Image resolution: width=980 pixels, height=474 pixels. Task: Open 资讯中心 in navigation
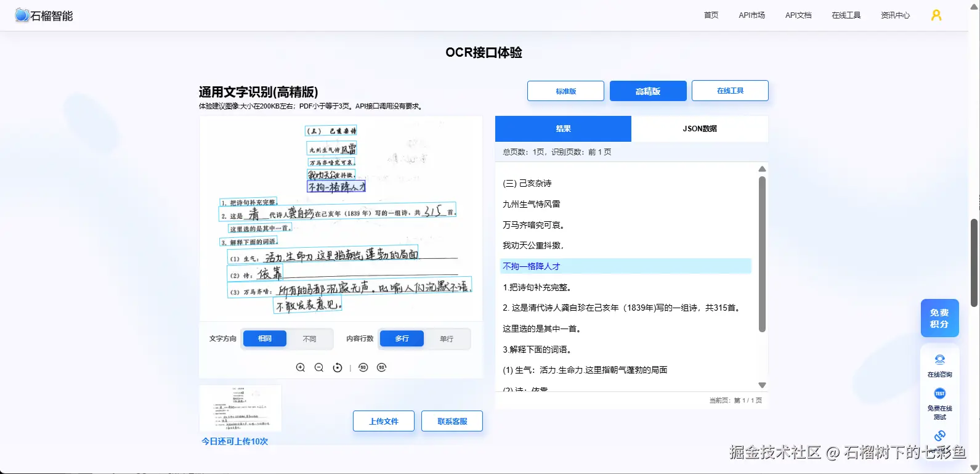click(895, 15)
